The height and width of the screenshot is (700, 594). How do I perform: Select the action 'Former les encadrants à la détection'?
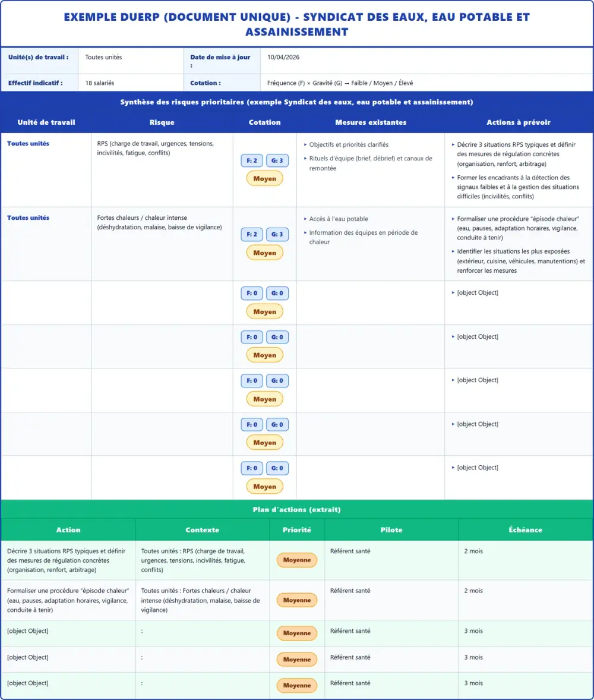point(518,187)
